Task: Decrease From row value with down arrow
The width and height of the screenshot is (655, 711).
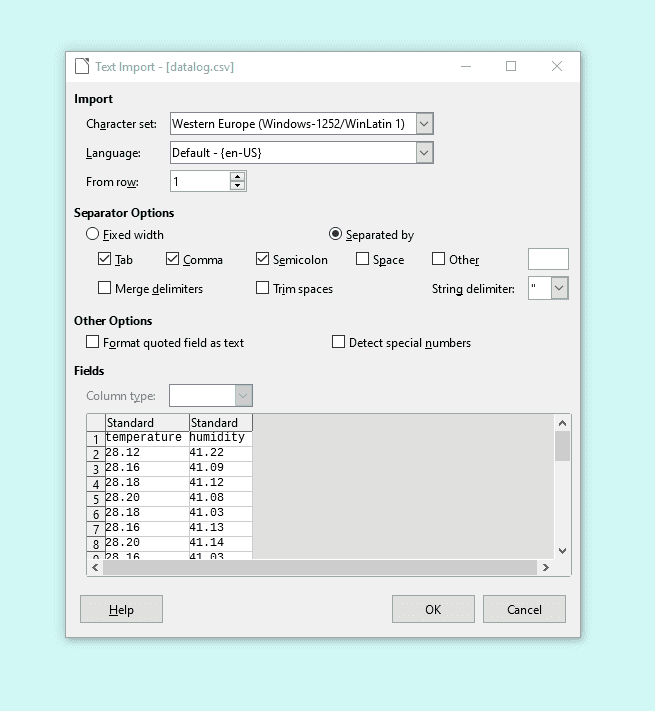Action: point(237,186)
